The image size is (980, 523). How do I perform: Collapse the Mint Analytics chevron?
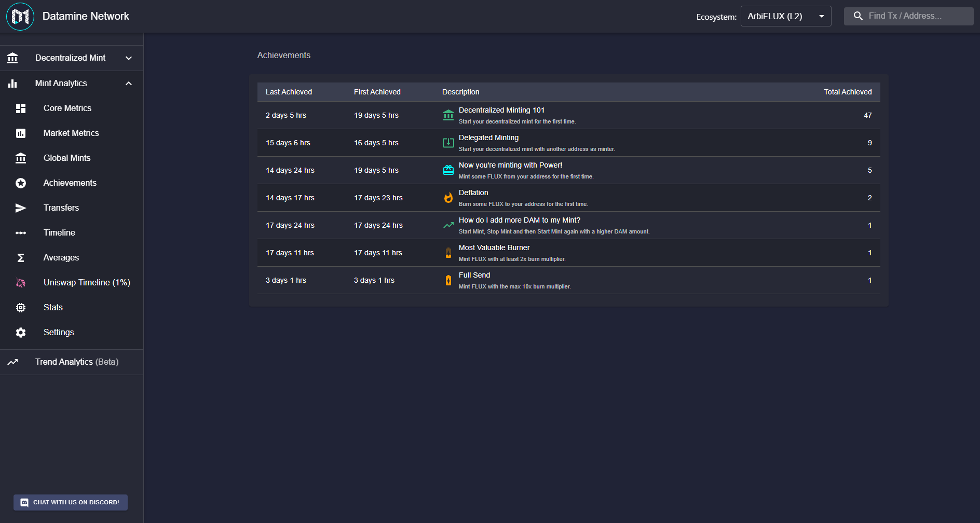pyautogui.click(x=129, y=84)
